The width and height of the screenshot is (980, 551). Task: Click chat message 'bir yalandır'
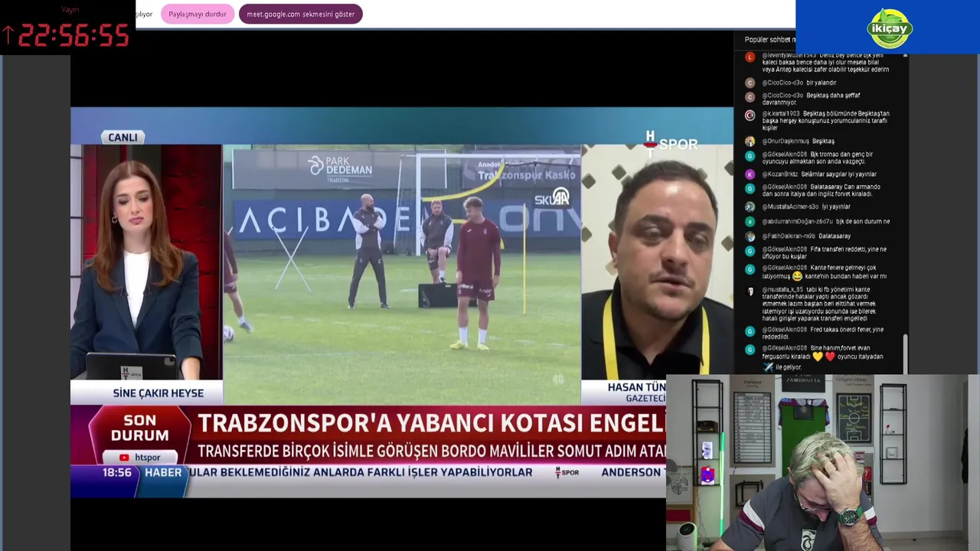822,83
